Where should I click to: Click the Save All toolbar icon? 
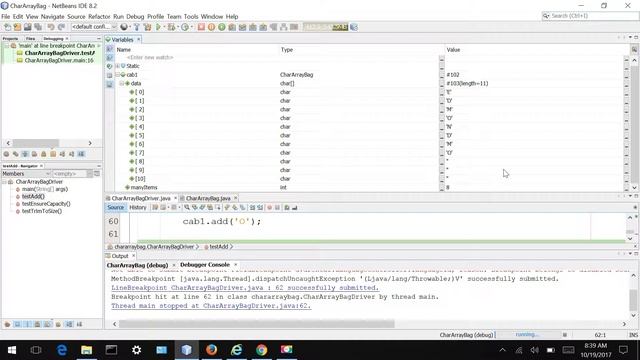coord(38,27)
